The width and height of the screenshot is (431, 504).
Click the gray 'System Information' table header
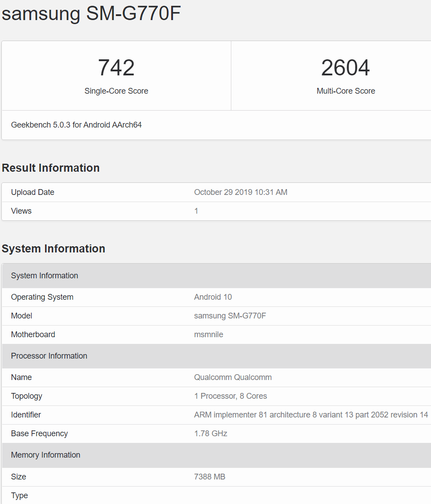tap(217, 276)
